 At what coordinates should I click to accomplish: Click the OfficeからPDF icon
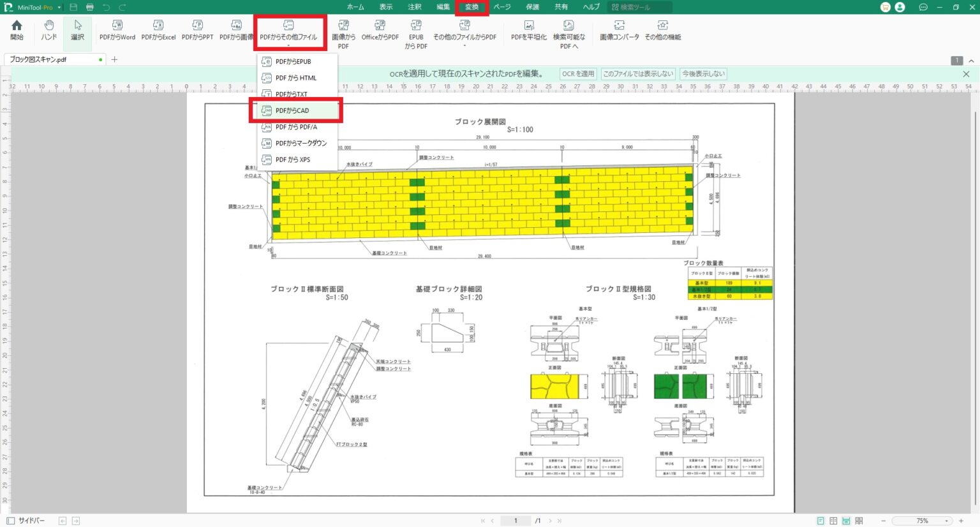[380, 29]
